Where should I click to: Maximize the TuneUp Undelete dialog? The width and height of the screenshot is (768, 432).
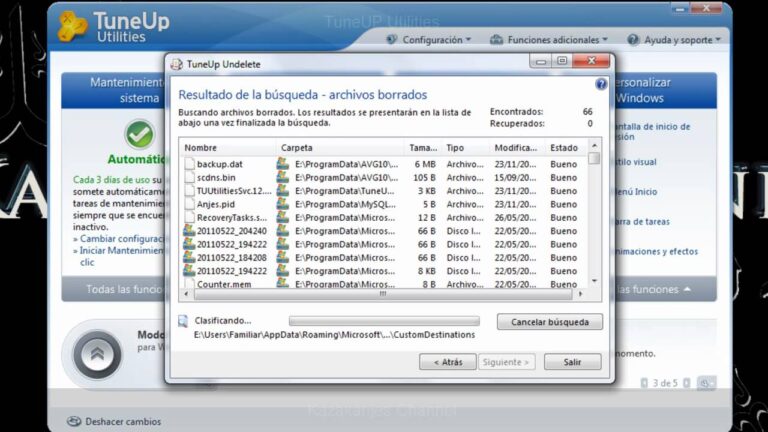click(x=562, y=61)
